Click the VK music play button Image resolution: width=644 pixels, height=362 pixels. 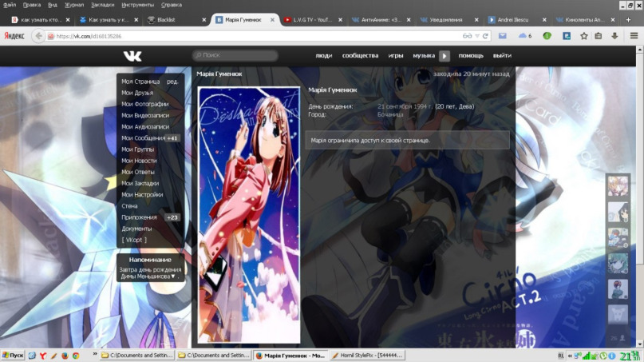pos(444,56)
